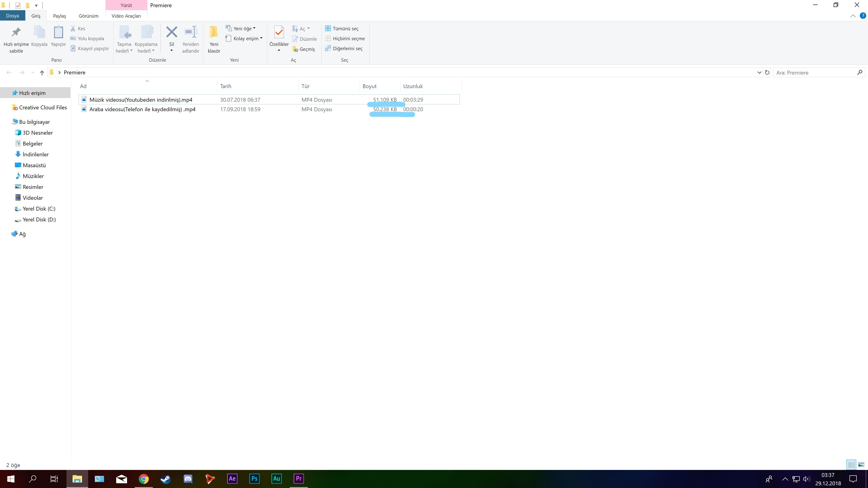Expand address bar history dropdown arrow

click(x=759, y=73)
